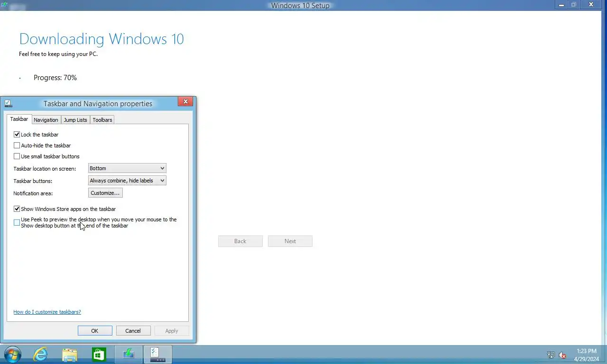Click the muted volume tray icon
This screenshot has width=607, height=364.
pos(562,355)
